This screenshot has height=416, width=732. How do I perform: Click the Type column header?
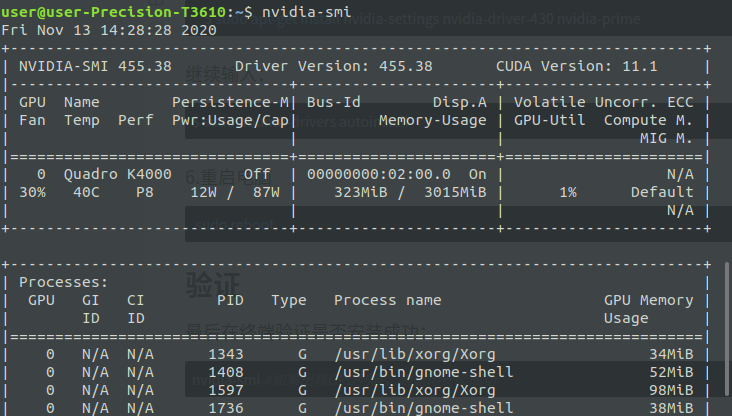click(x=289, y=300)
